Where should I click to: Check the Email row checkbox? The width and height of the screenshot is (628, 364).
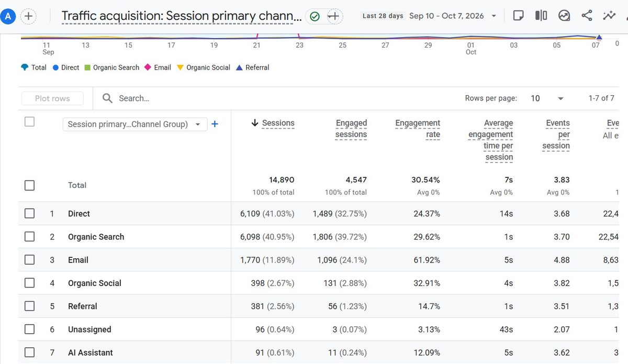(30, 260)
